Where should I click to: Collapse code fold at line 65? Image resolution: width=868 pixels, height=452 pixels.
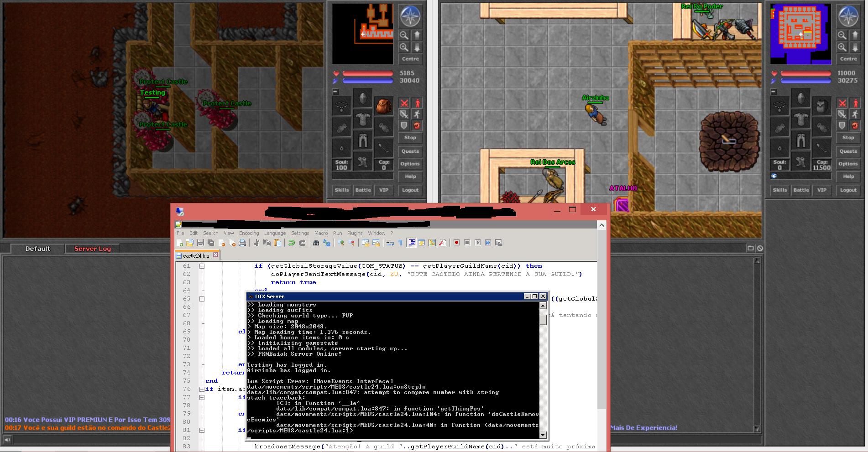pyautogui.click(x=202, y=299)
